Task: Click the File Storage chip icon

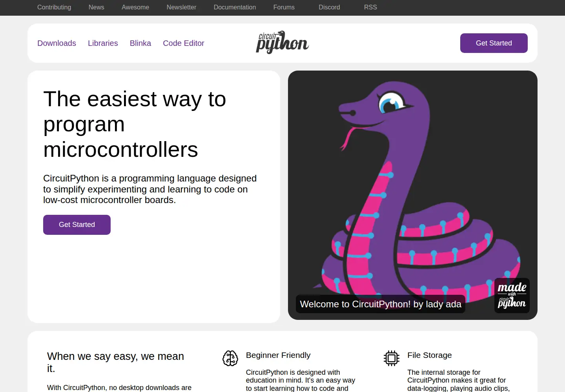Action: click(x=392, y=358)
